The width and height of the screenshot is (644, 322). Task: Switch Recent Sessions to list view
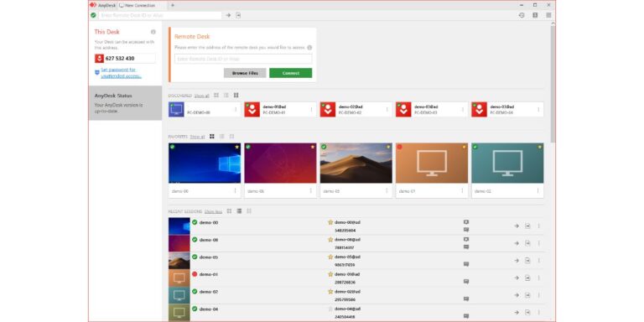239,211
